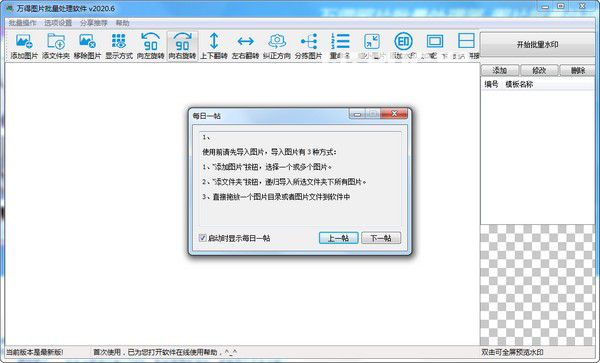Click the app icon in main title bar
600x363 pixels.
(x=10, y=8)
